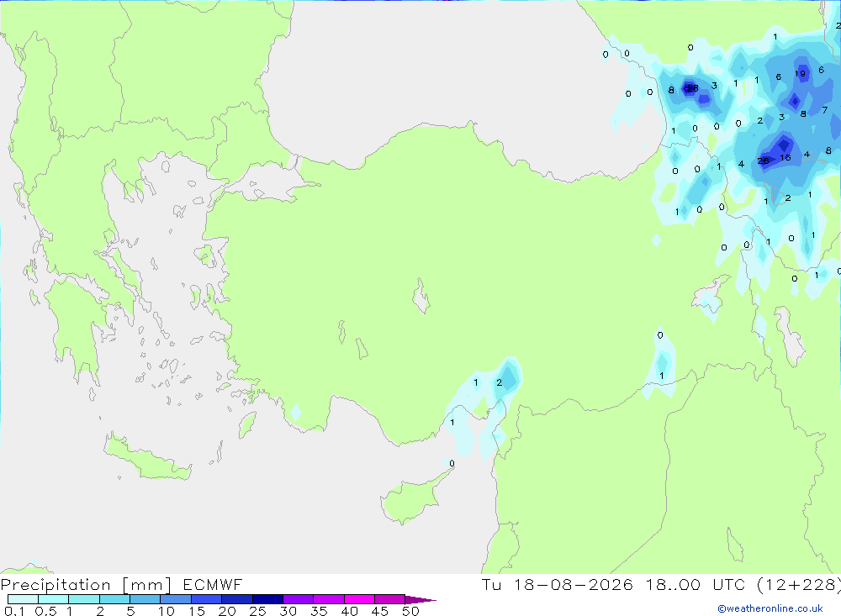Pick the magenta swatch between 40 and 45
This screenshot has height=616, width=841.
[359, 599]
